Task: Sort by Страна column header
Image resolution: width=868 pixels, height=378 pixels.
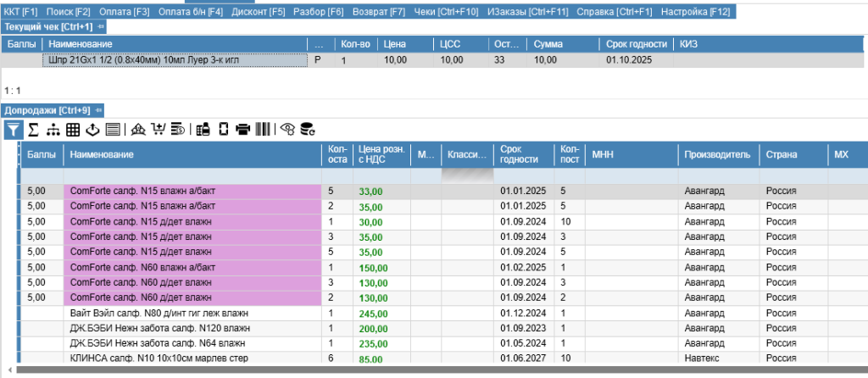Action: (x=793, y=155)
